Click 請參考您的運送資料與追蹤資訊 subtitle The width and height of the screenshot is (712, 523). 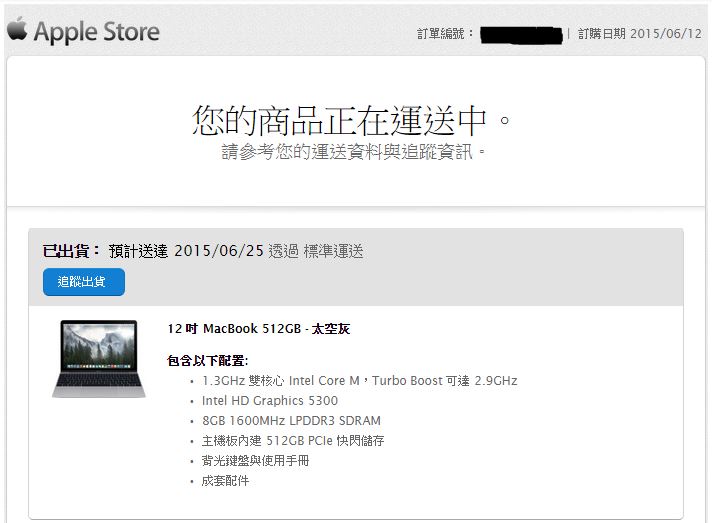[x=353, y=152]
